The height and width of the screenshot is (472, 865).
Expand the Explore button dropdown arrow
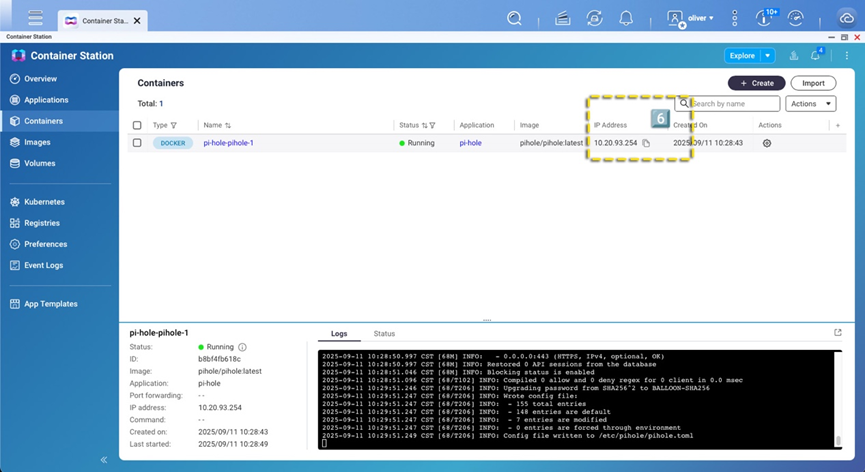(x=767, y=56)
